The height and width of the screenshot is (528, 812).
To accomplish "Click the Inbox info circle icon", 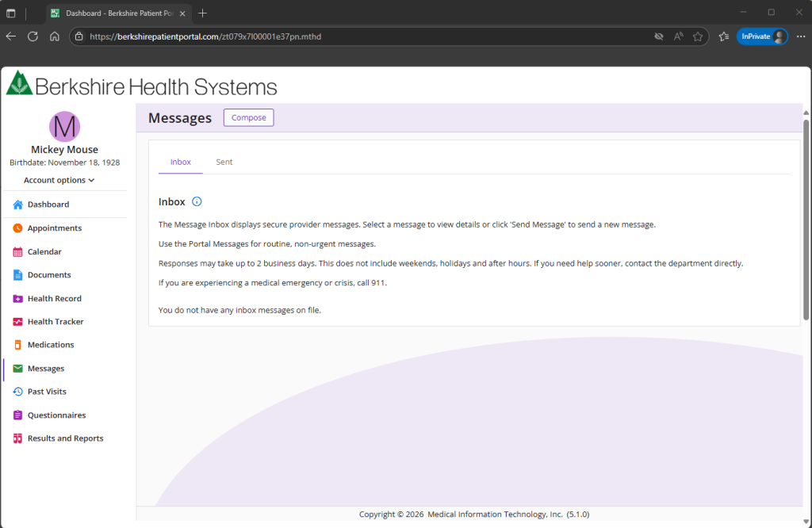I will (197, 202).
